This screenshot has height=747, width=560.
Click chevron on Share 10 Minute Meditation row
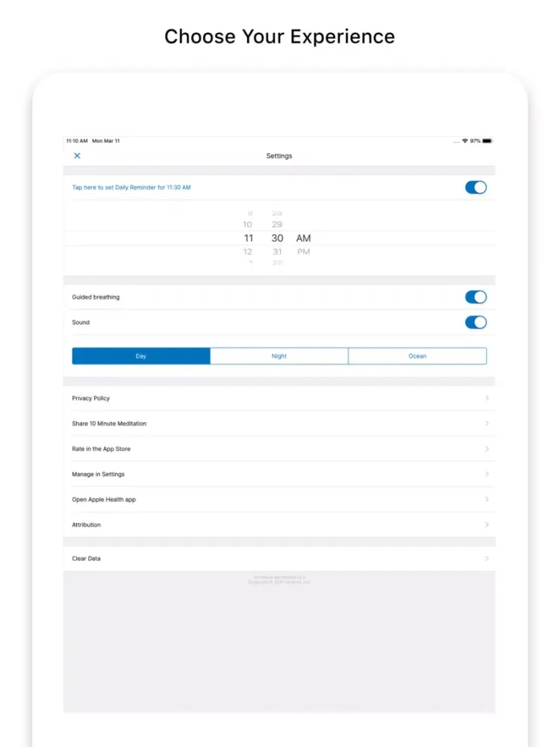[x=487, y=423]
